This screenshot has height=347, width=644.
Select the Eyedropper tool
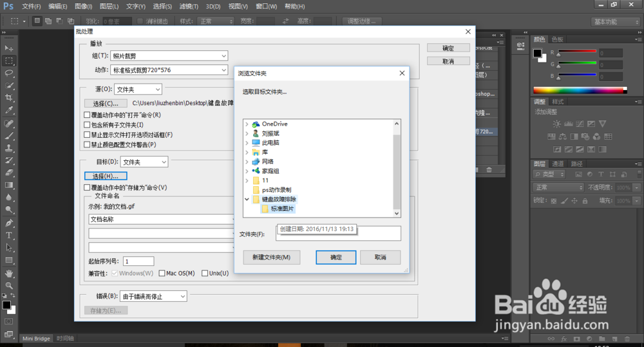8,110
